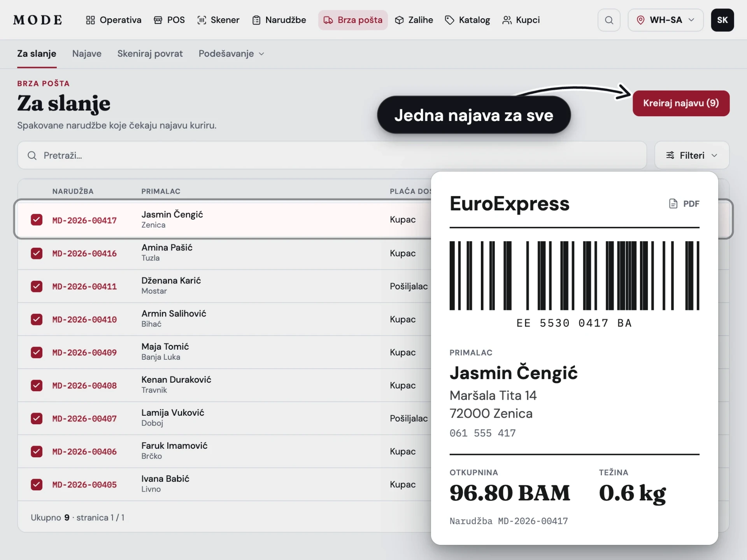
Task: Click NARUDŽBA column header
Action: pyautogui.click(x=73, y=191)
